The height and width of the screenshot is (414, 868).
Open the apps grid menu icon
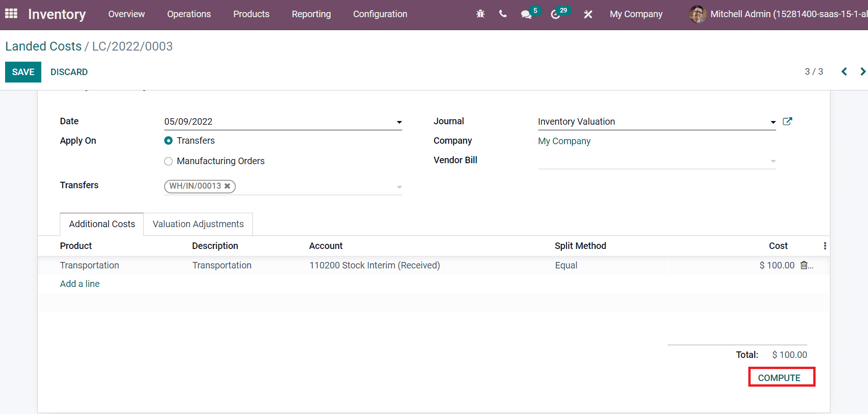point(11,14)
